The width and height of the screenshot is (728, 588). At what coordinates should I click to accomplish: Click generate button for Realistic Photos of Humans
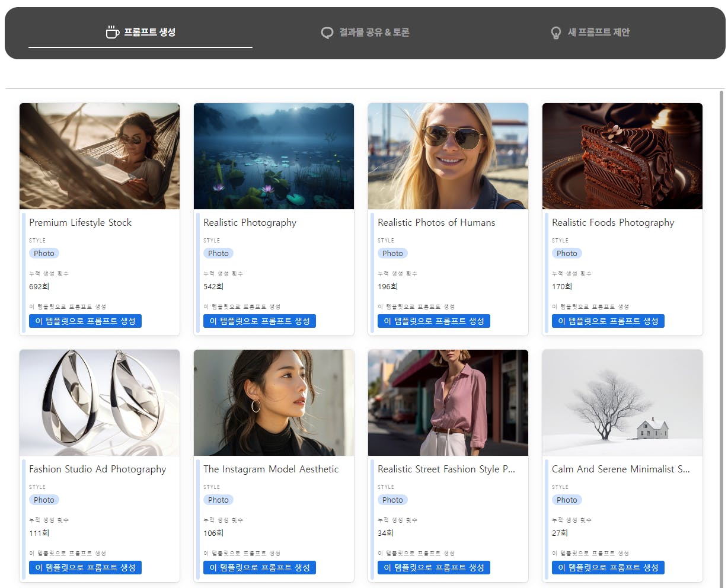434,321
